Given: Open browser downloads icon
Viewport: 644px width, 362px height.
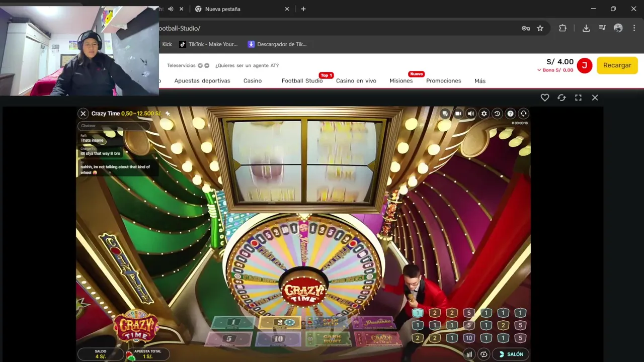Looking at the screenshot, I should click(x=586, y=28).
